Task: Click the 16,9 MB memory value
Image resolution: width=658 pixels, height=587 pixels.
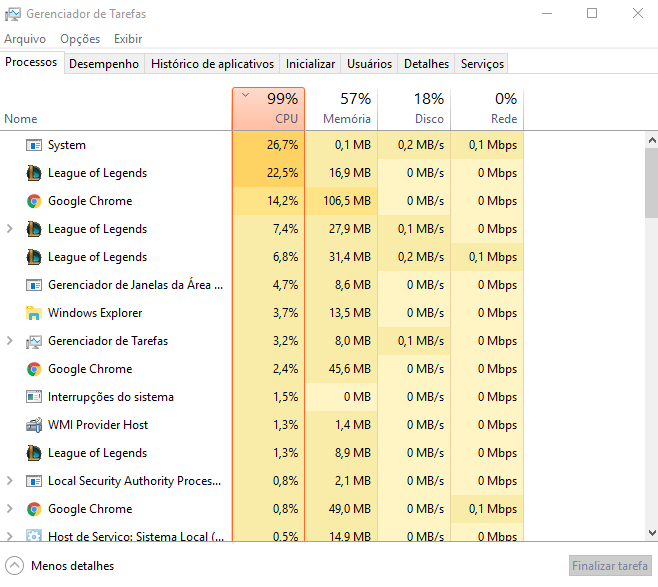Action: pyautogui.click(x=350, y=173)
